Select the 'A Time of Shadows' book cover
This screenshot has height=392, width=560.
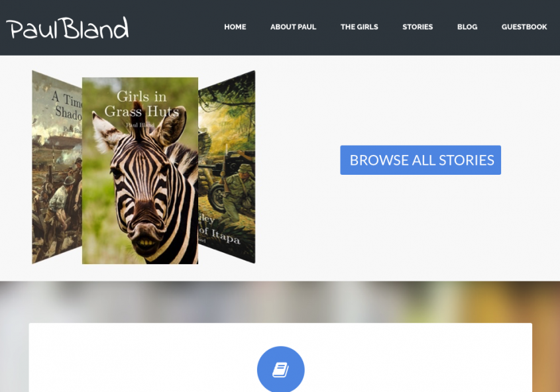pos(57,167)
